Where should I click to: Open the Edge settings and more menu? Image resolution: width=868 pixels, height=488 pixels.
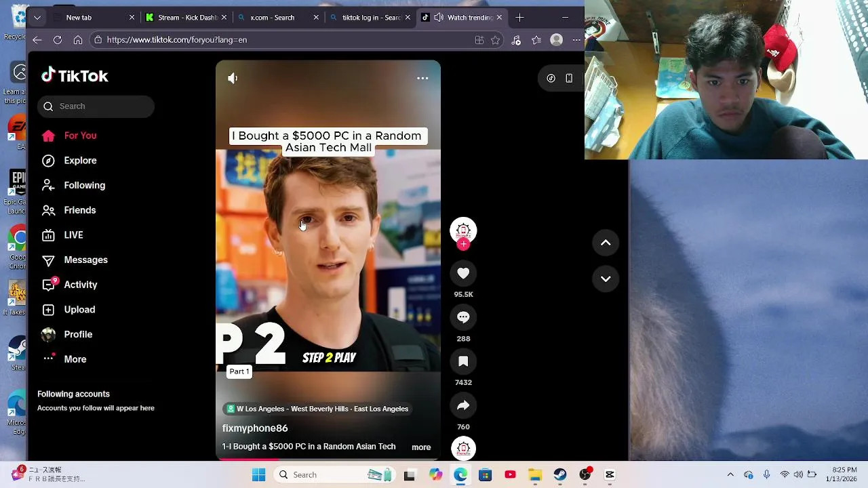[576, 40]
